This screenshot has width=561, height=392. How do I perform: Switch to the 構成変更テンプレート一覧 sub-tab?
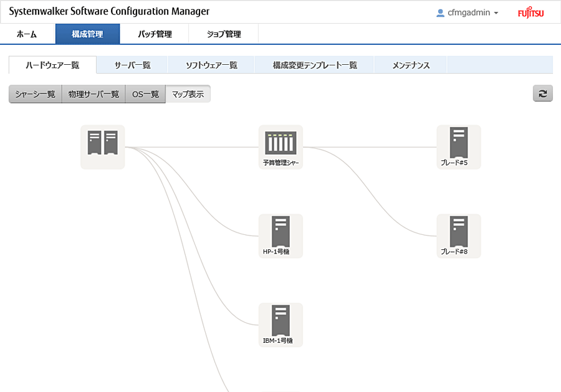click(315, 65)
